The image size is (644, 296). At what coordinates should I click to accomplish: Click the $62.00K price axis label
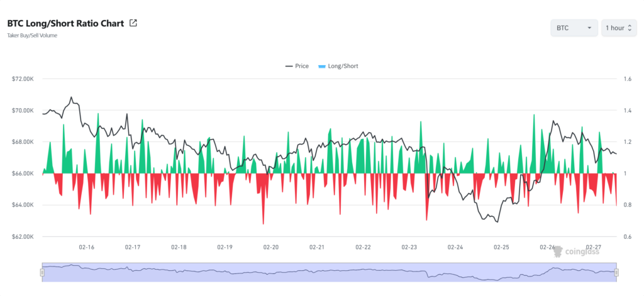coord(23,237)
